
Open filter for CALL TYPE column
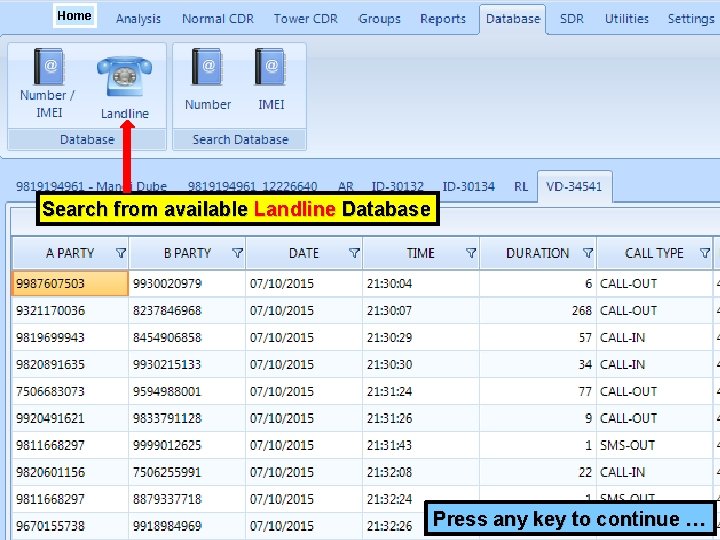(x=704, y=253)
